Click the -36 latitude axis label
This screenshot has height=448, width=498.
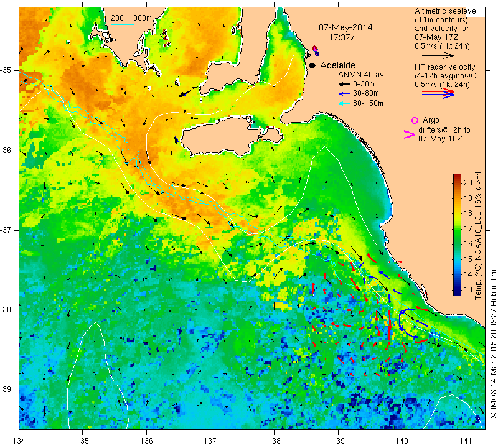click(6, 150)
